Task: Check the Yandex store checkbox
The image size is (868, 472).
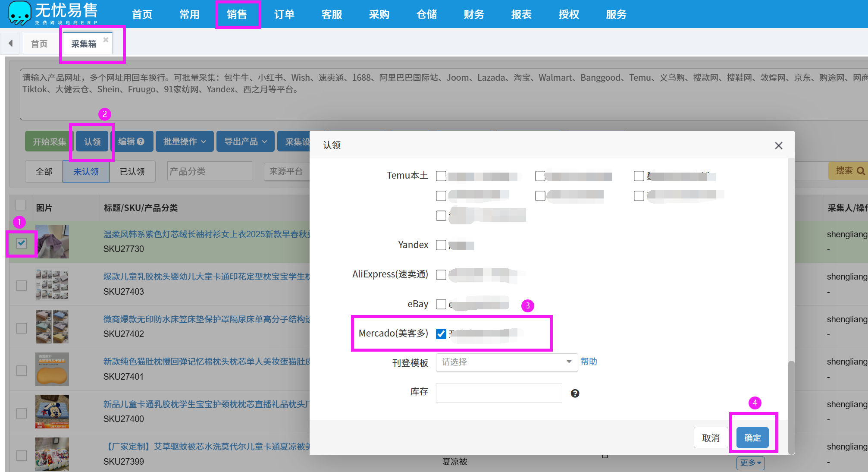Action: click(x=441, y=245)
